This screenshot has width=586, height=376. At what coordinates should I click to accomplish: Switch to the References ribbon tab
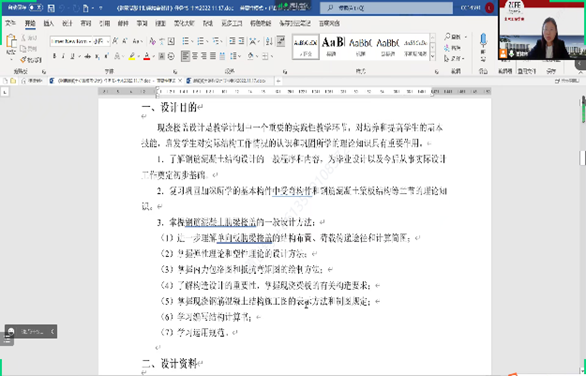point(104,23)
